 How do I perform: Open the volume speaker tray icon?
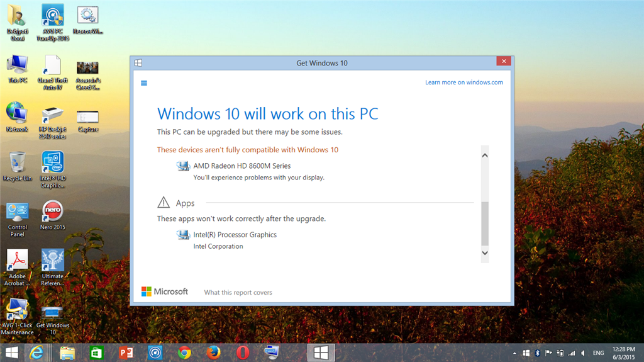(583, 353)
